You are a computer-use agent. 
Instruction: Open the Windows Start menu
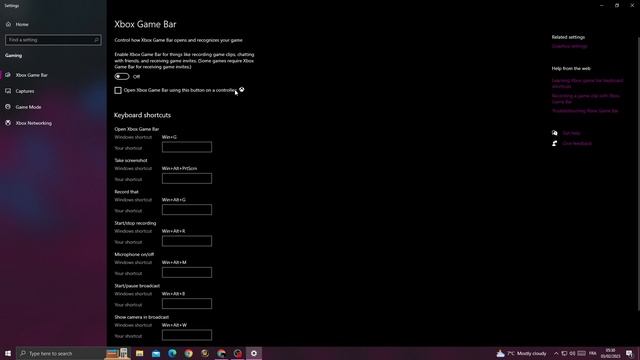point(8,353)
